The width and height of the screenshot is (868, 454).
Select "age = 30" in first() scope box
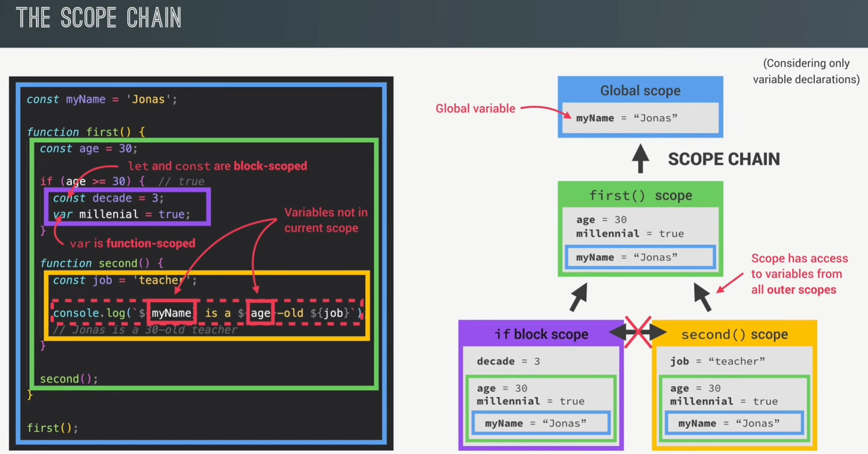pos(601,219)
